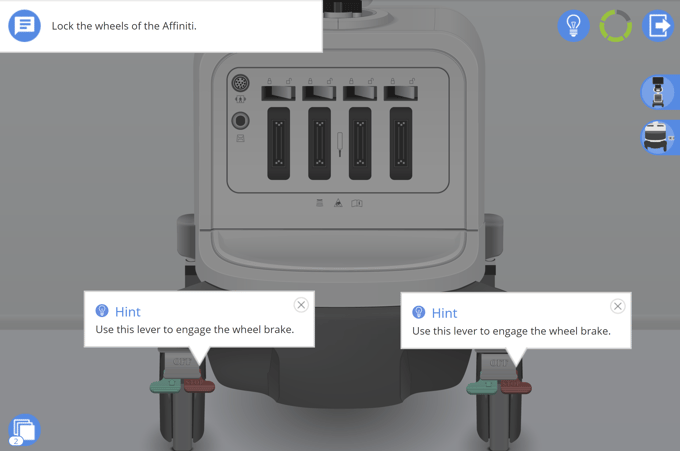Click the second transducer connector port
This screenshot has width=680, height=451.
coord(319,144)
